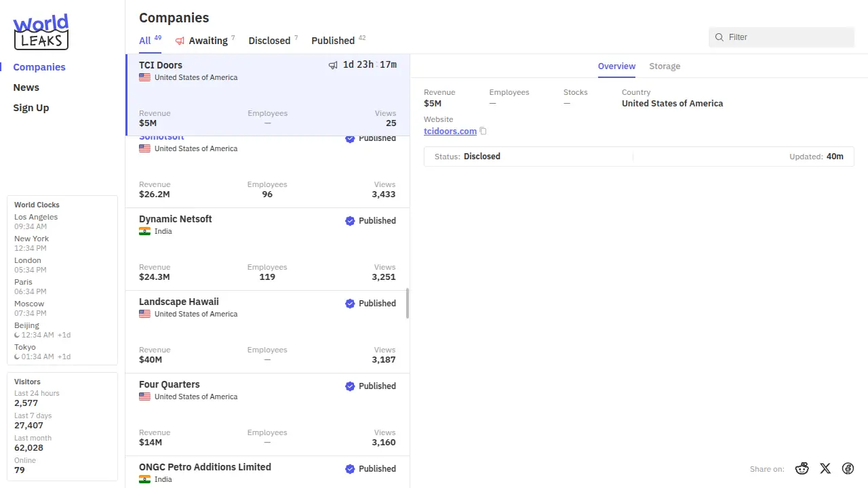Click the magnifier icon in Filter box
868x488 pixels.
pyautogui.click(x=719, y=37)
